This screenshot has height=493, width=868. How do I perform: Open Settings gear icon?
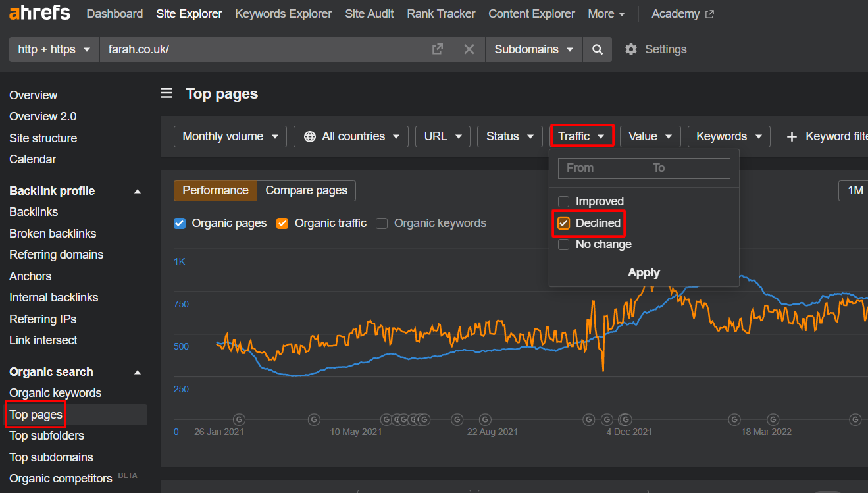click(x=630, y=49)
